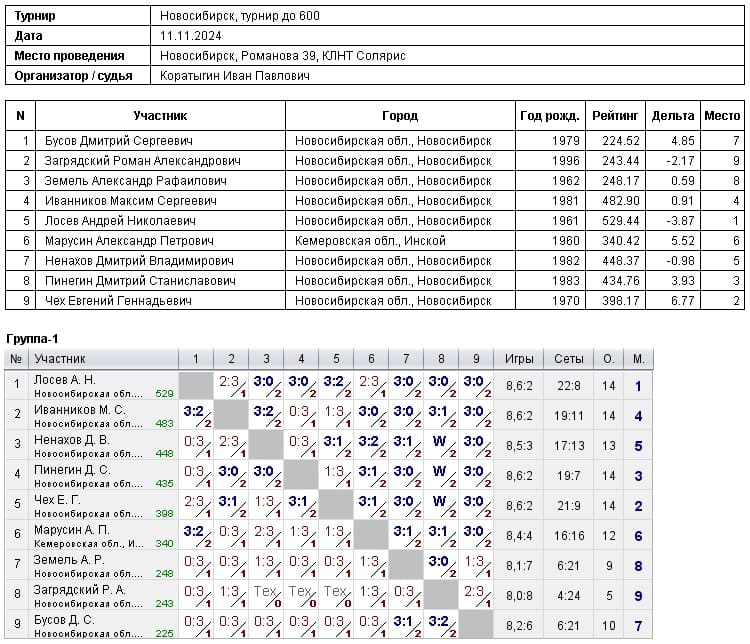Click the "Город" column header

(400, 116)
